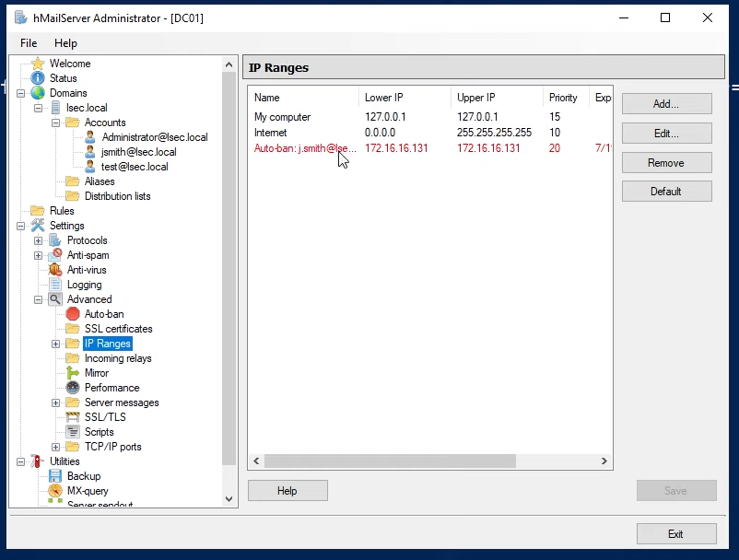Click the lsec.local domain server icon

point(55,108)
